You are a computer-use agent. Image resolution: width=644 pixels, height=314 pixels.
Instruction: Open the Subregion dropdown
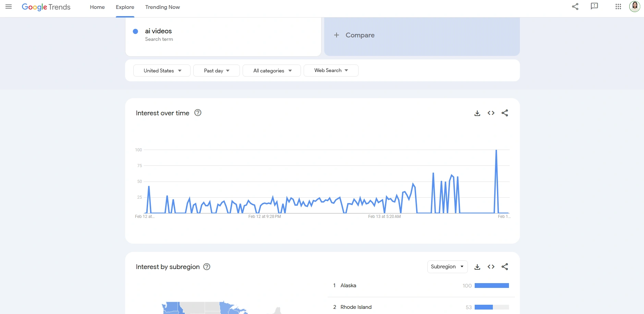447,267
